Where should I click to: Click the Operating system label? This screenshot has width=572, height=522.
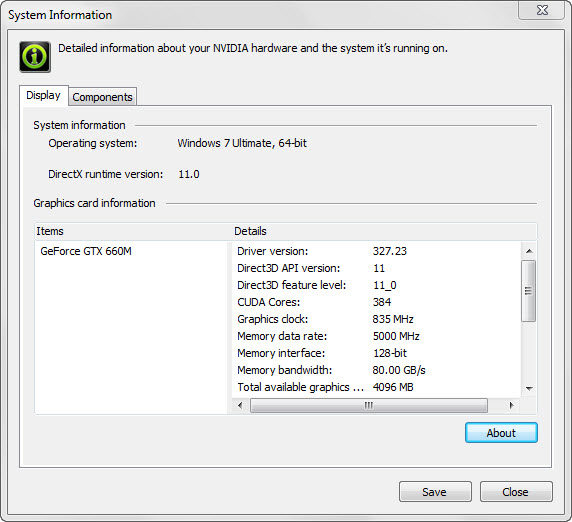[93, 143]
